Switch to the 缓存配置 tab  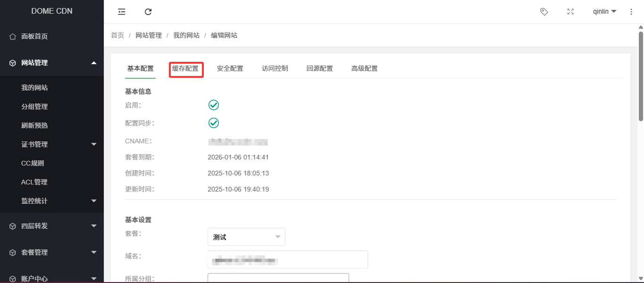click(185, 69)
